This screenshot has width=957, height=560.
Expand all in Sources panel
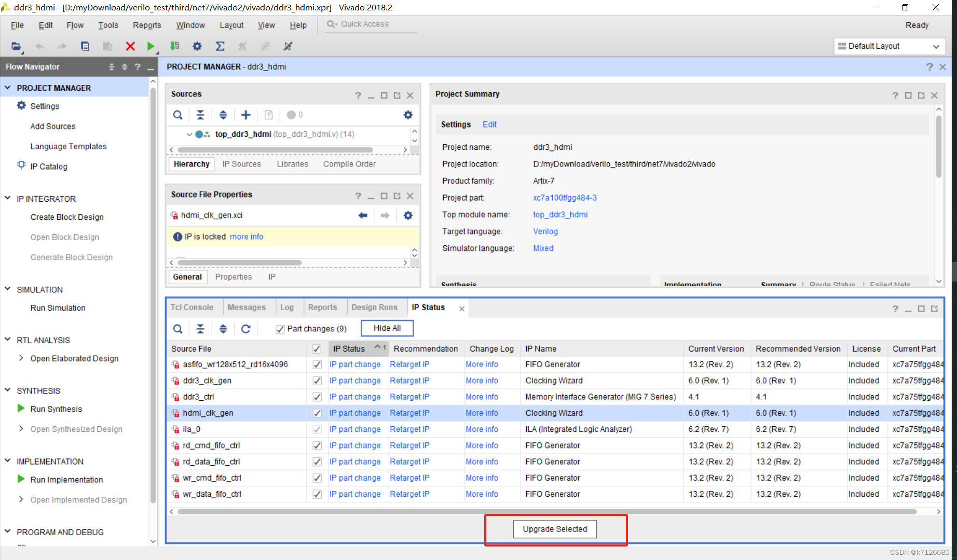click(x=223, y=115)
